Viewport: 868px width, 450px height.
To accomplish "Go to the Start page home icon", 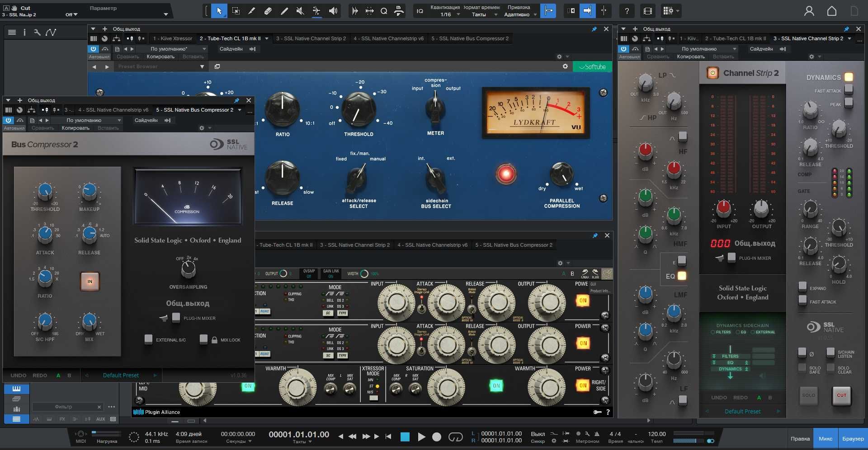I will pos(831,11).
